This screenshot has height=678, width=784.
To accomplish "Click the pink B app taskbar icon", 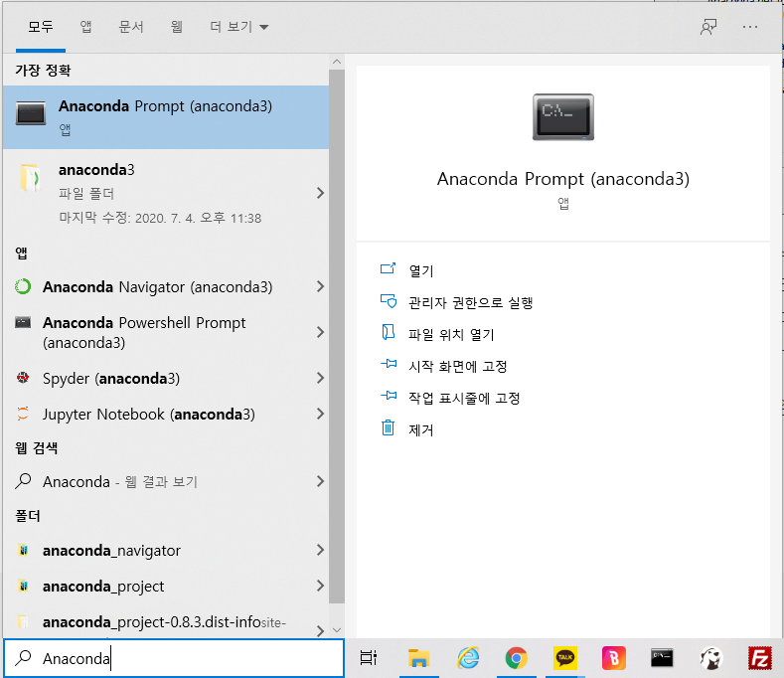I will [x=614, y=657].
